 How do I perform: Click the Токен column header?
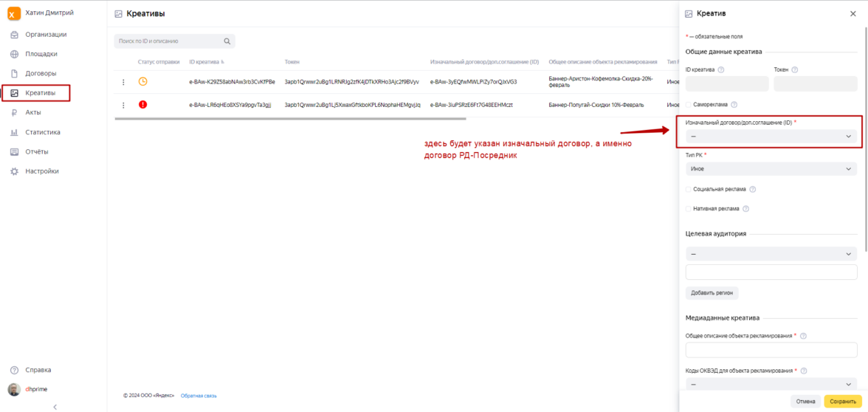click(292, 62)
